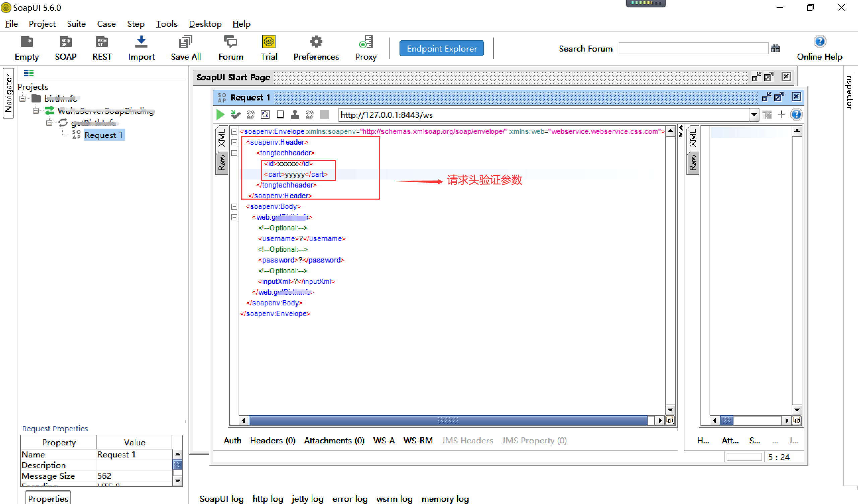858x504 pixels.
Task: Open the http log
Action: pos(267,499)
